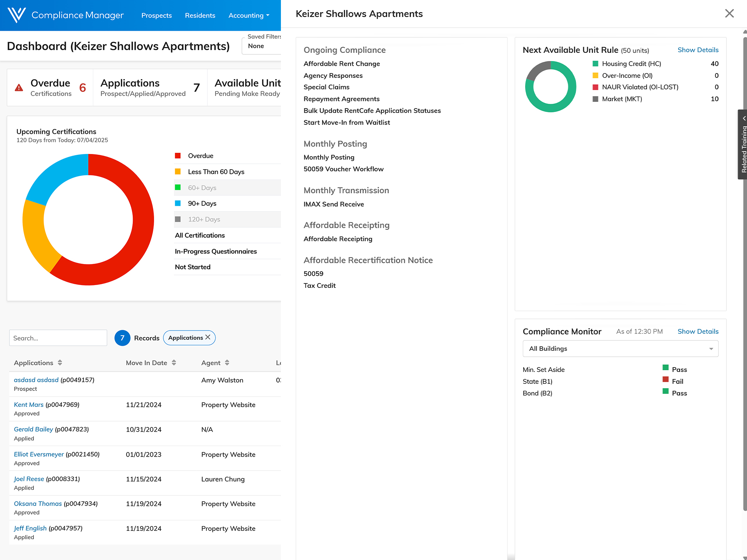The height and width of the screenshot is (560, 747).
Task: Toggle the 120+ Days legend entry
Action: (x=204, y=219)
